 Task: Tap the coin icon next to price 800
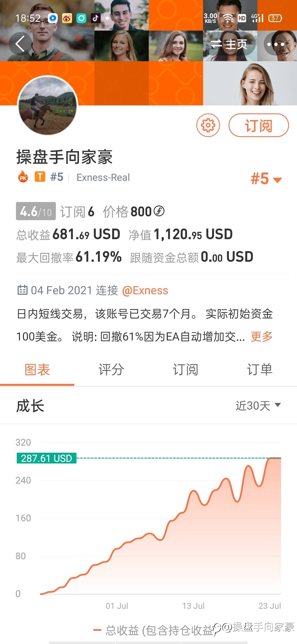coord(159,211)
